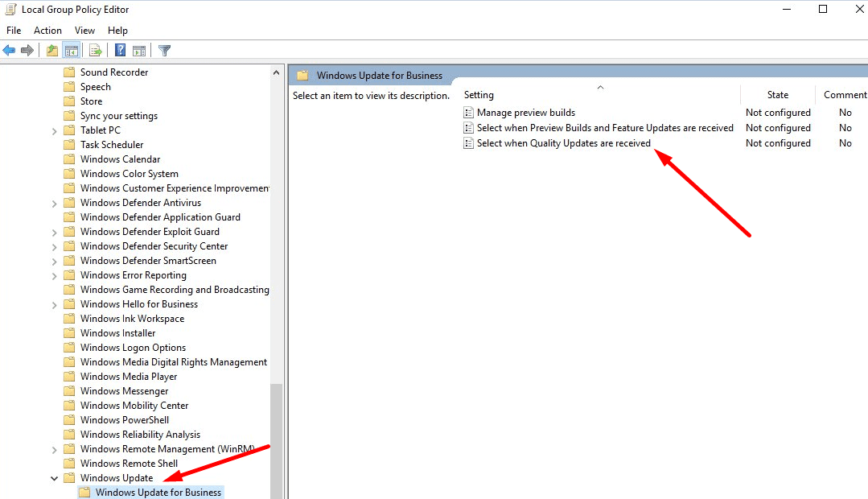Select the Windows Ink Workspace item

point(132,319)
